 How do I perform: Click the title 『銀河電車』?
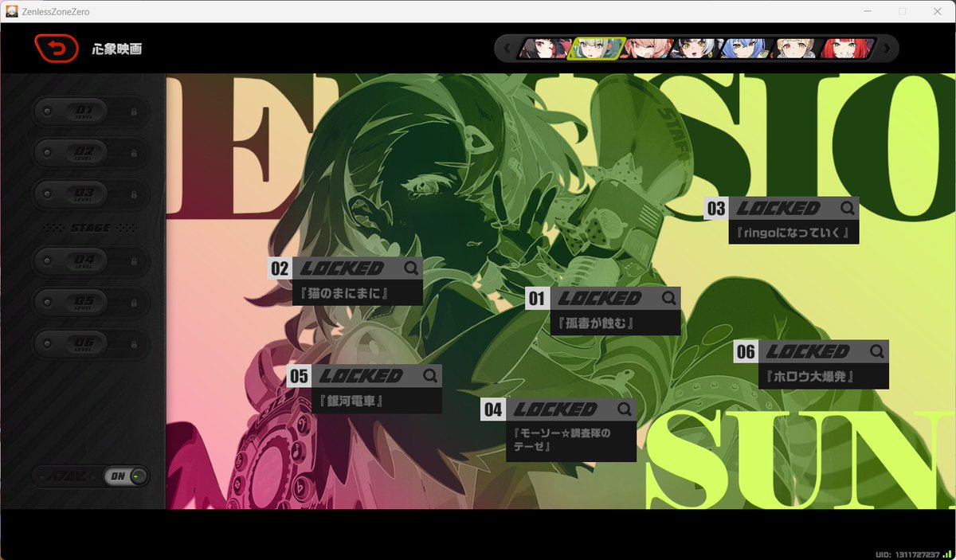point(351,401)
